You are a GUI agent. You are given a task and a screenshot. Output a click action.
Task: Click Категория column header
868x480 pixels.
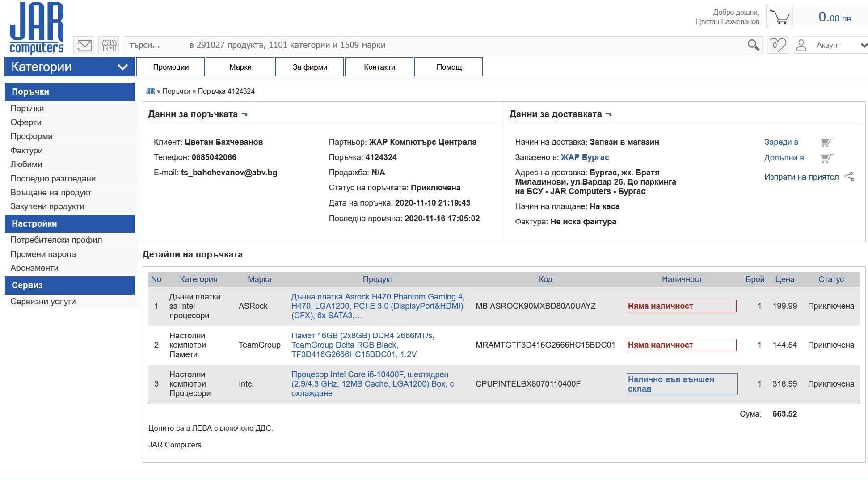[198, 279]
